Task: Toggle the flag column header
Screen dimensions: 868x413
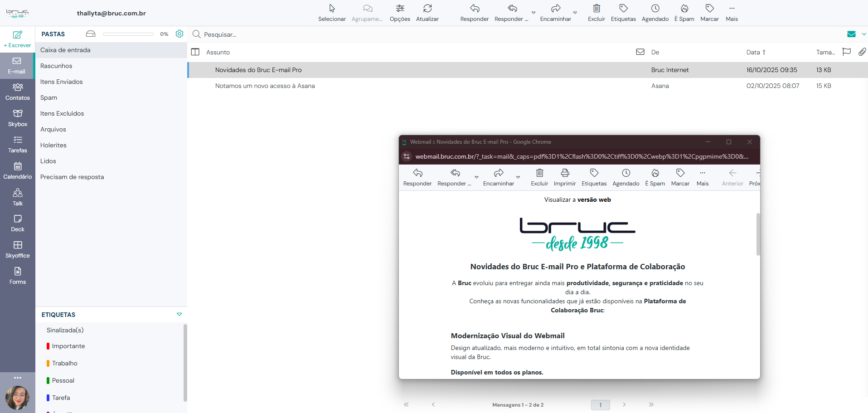Action: (x=846, y=52)
